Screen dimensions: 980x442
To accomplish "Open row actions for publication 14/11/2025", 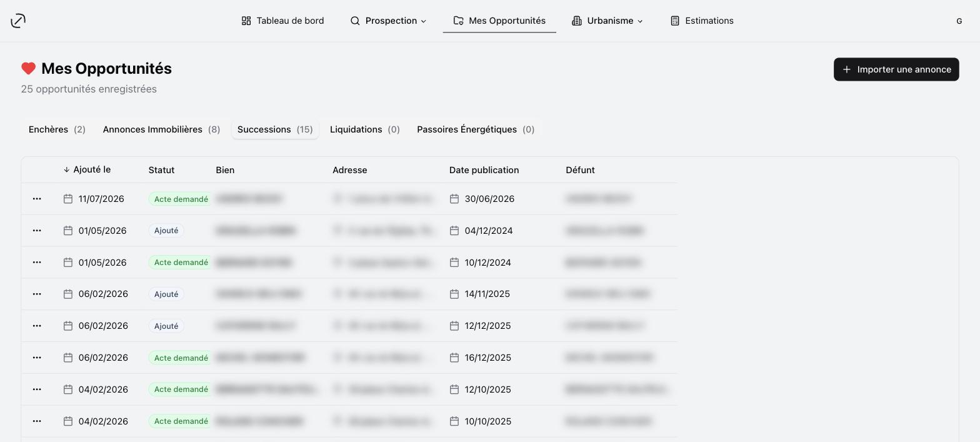I will (x=37, y=294).
